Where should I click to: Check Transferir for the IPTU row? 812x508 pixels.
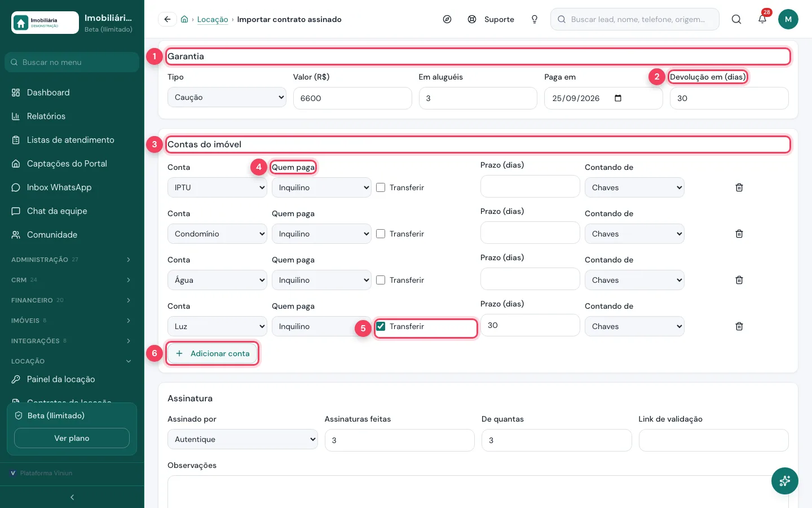point(381,187)
